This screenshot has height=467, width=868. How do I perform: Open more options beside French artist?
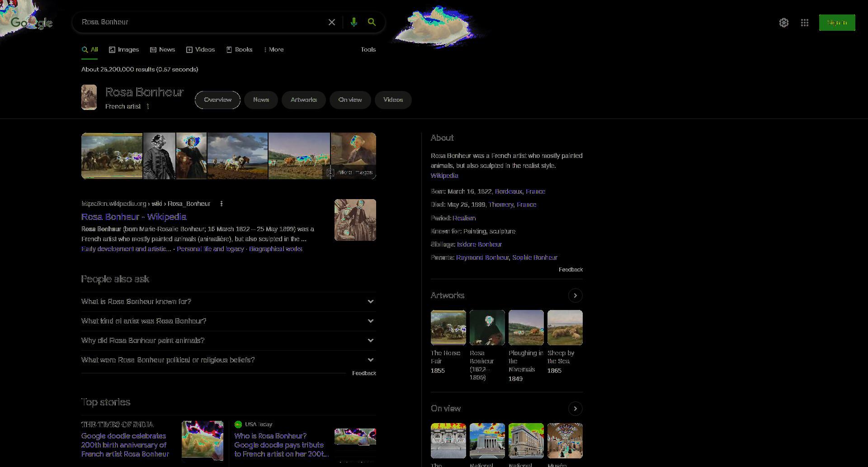(148, 106)
